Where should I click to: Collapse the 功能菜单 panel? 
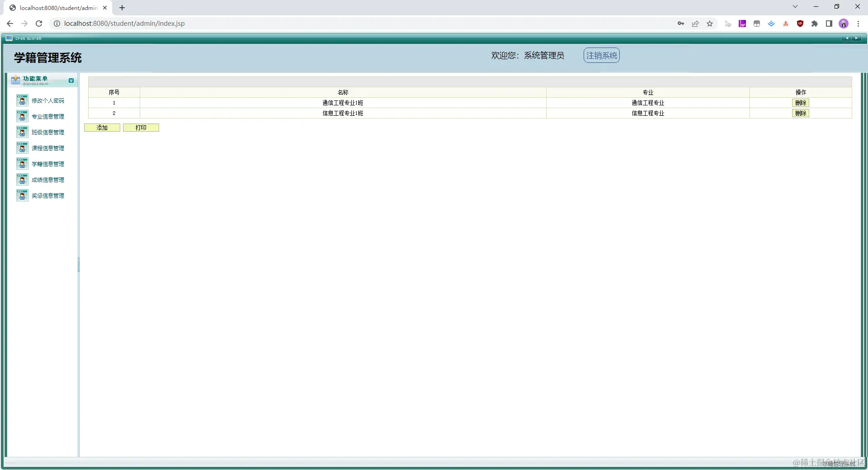(x=71, y=81)
